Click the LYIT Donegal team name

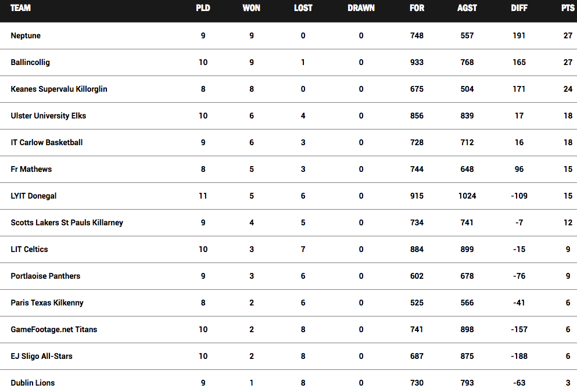click(34, 196)
